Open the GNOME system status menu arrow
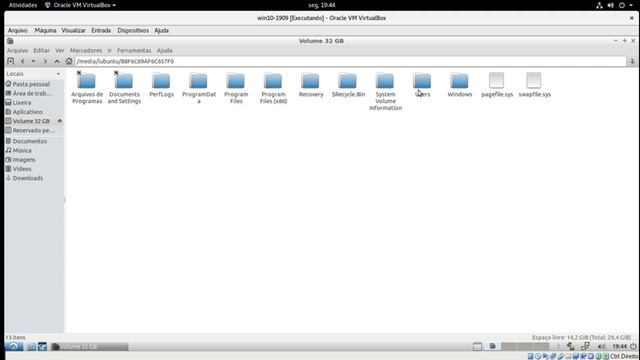The image size is (640, 360). coord(631,5)
